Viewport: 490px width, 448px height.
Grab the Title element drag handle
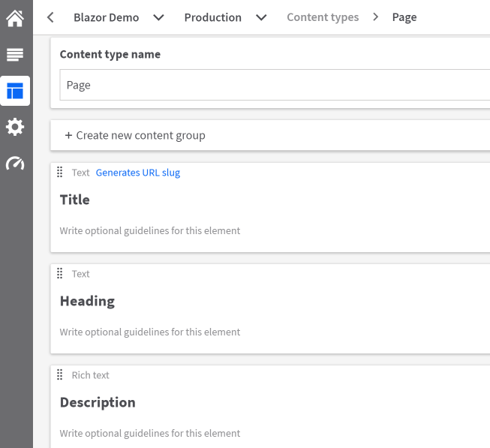(x=60, y=172)
